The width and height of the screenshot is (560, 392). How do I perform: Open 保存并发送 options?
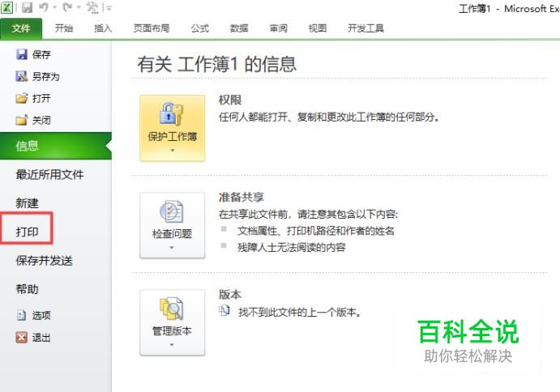[45, 261]
